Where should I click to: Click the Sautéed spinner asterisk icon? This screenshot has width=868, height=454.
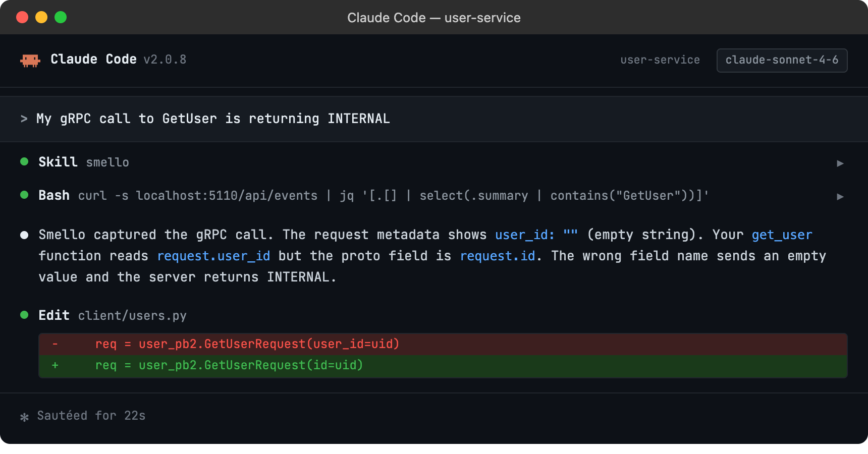coord(24,417)
